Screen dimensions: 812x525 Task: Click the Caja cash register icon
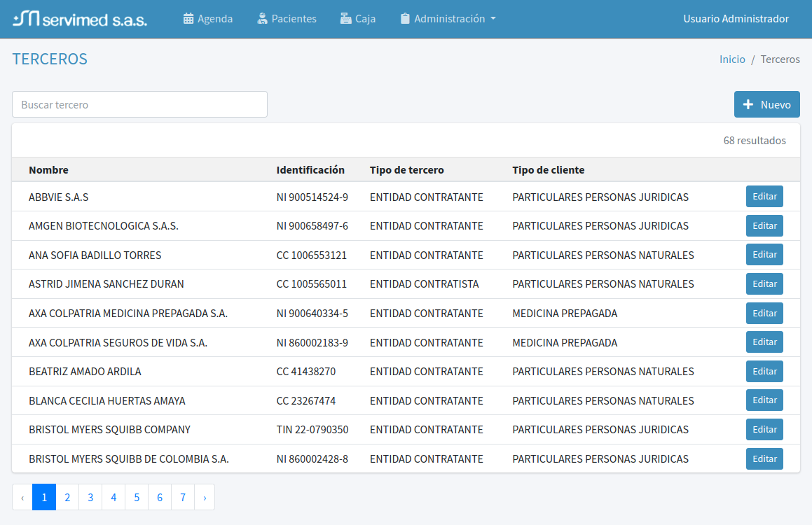346,19
